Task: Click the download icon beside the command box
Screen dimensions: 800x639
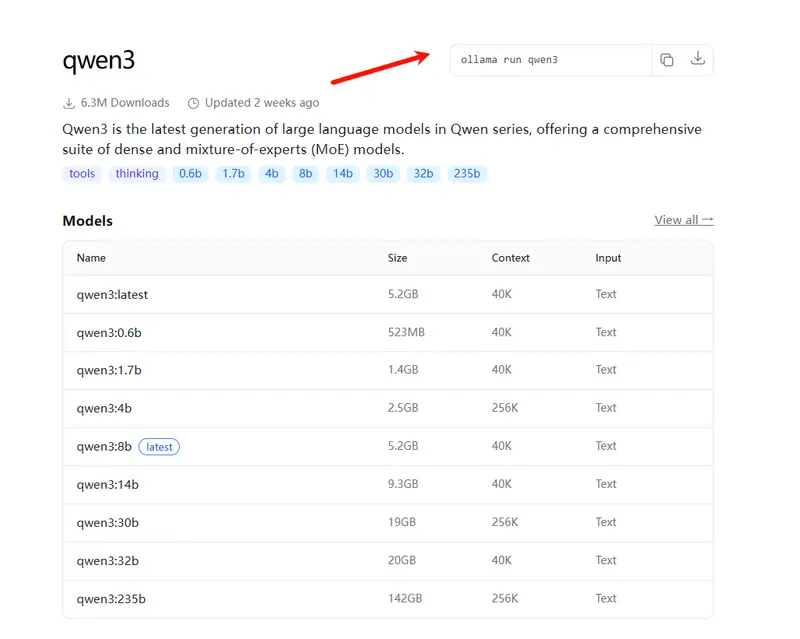Action: [x=697, y=59]
